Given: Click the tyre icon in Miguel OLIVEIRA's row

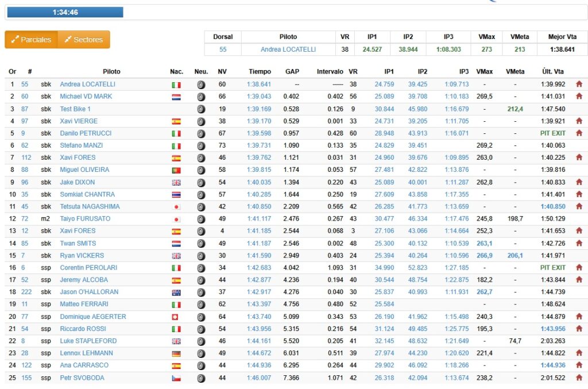Looking at the screenshot, I should pyautogui.click(x=201, y=170).
